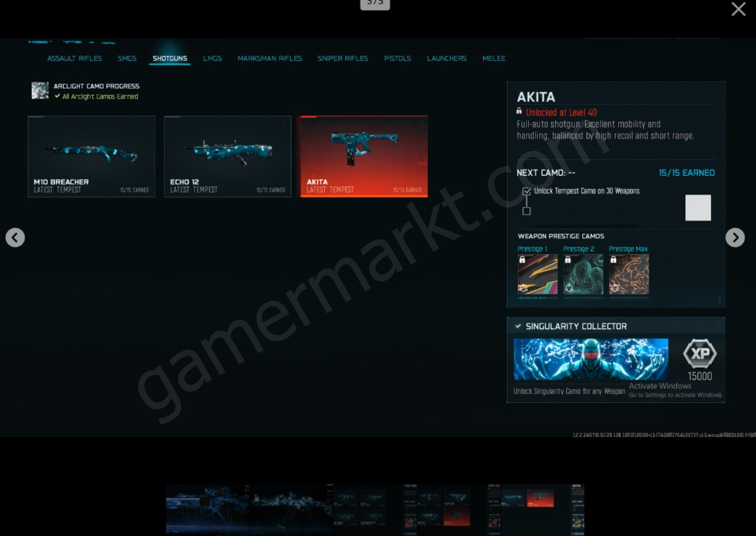Screen dimensions: 756x536
Task: Open the first thumbnail in bottom filmstrip
Action: 207,509
